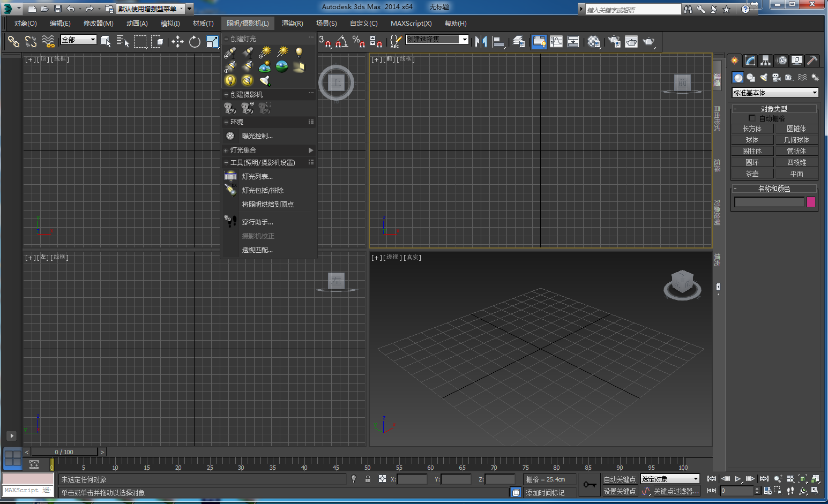Image resolution: width=828 pixels, height=504 pixels.
Task: Activate the Select and Scale tool
Action: coord(212,41)
